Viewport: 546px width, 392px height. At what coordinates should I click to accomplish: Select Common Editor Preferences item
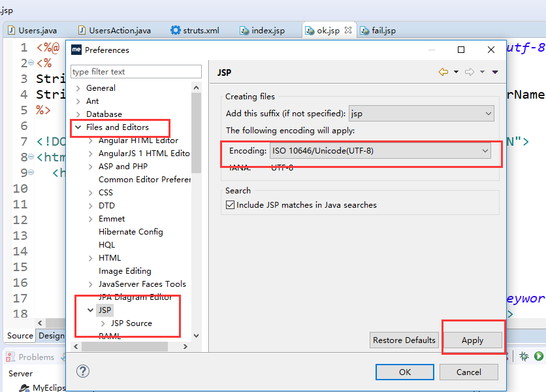coord(144,180)
